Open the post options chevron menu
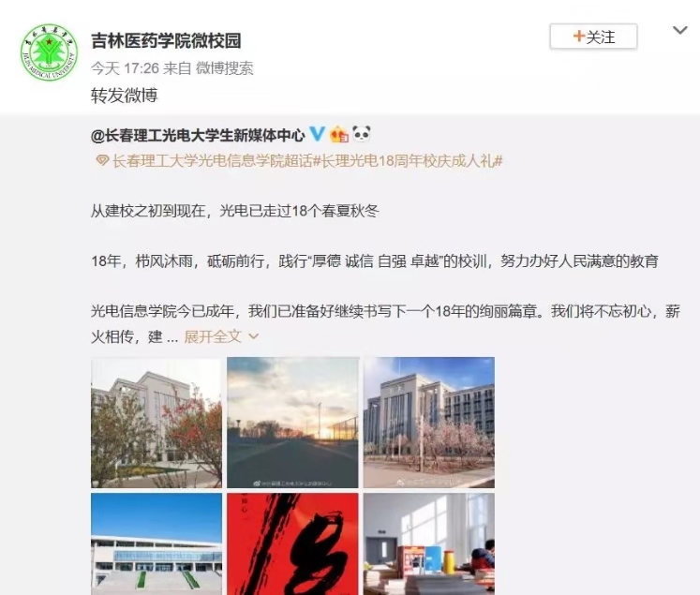Viewport: 700px width, 595px height. click(680, 30)
